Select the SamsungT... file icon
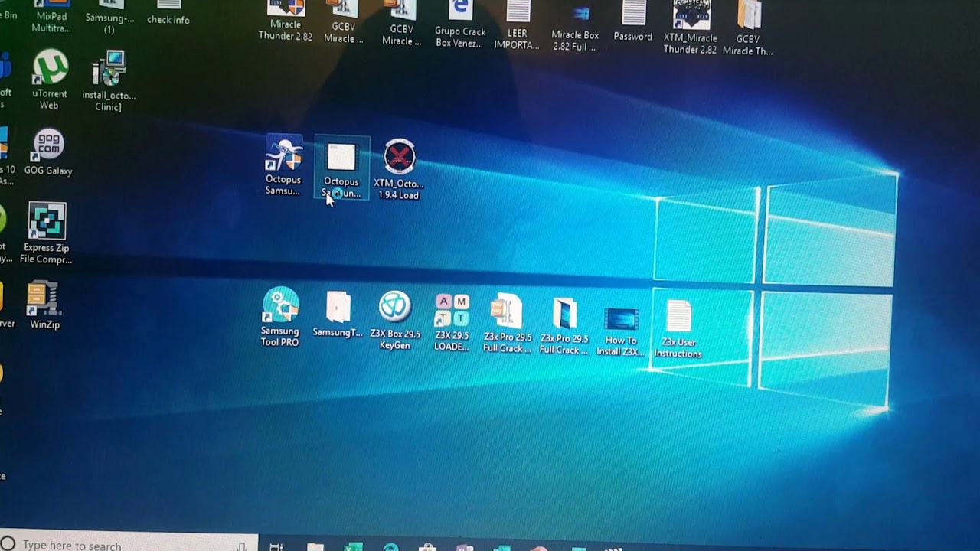The image size is (980, 551). (x=338, y=315)
